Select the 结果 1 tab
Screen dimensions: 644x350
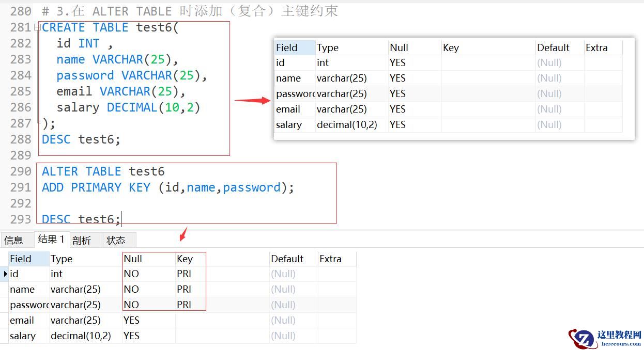(x=51, y=239)
